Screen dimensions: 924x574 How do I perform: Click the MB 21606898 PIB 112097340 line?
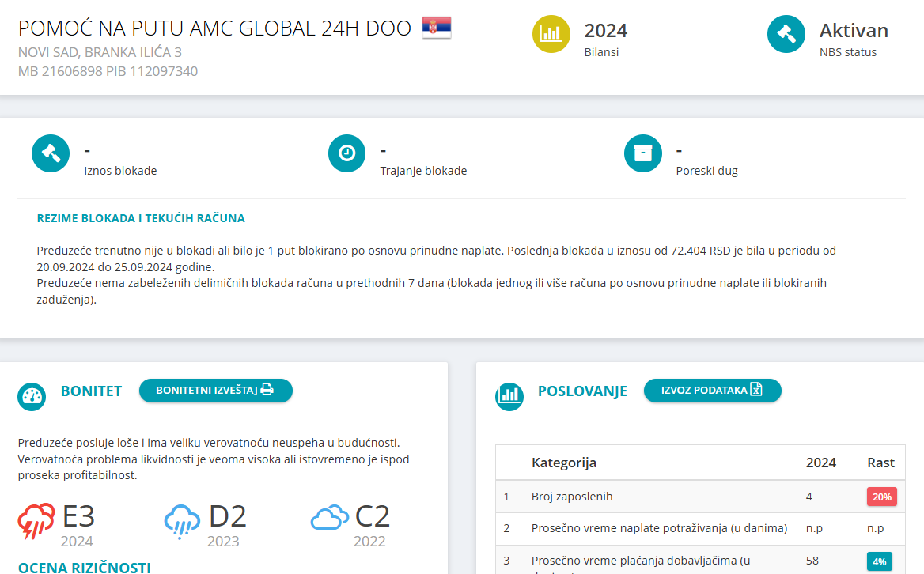coord(108,71)
